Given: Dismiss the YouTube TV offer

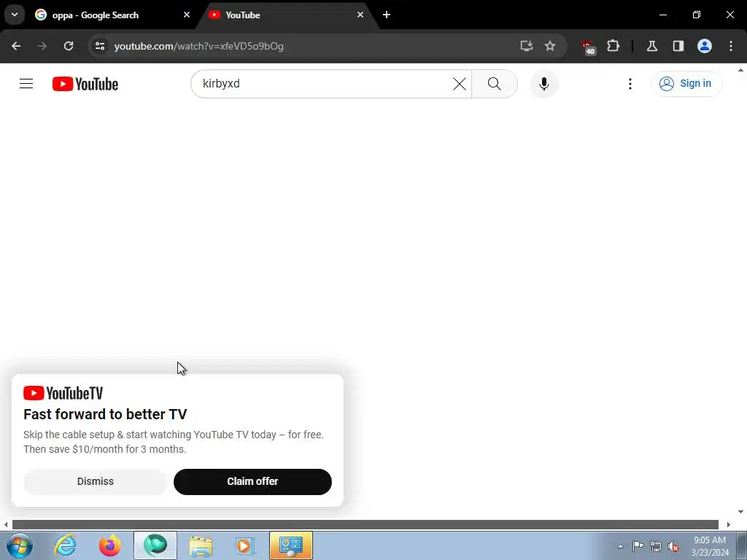Looking at the screenshot, I should (x=96, y=481).
